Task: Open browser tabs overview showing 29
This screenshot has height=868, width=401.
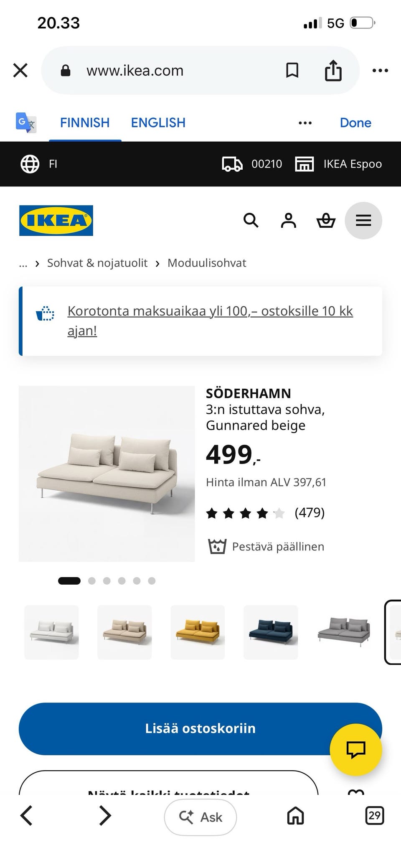Action: click(374, 815)
